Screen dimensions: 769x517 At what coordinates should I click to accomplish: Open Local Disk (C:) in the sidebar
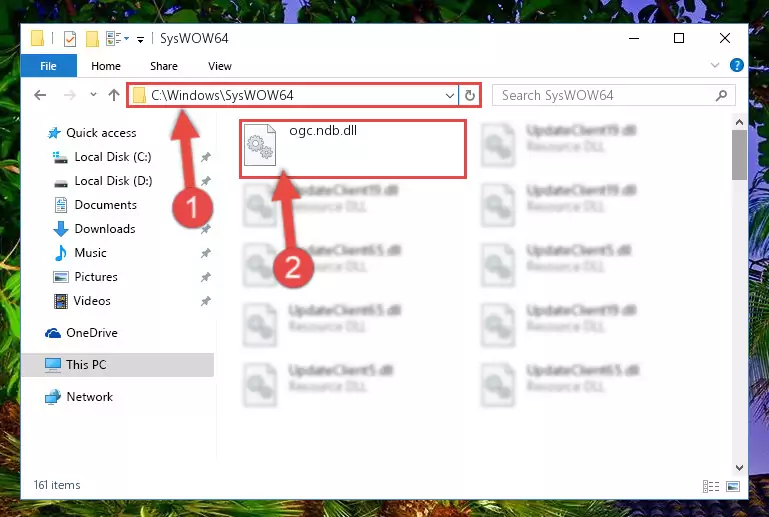click(113, 157)
